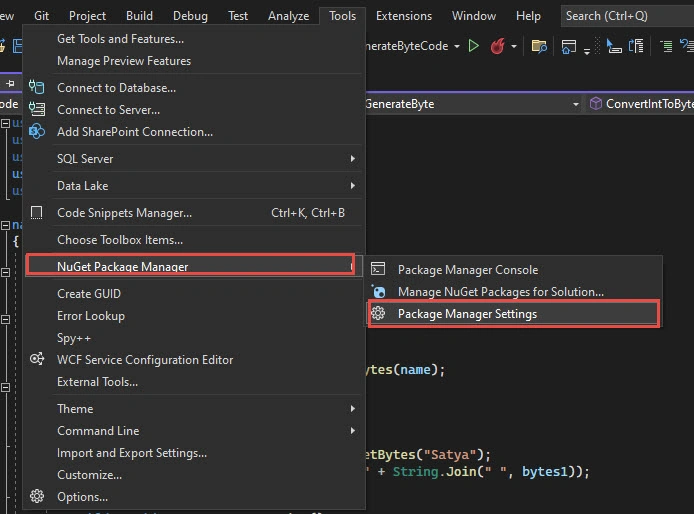The height and width of the screenshot is (514, 694).
Task: Click the code view toolbar icon
Action: [x=636, y=46]
